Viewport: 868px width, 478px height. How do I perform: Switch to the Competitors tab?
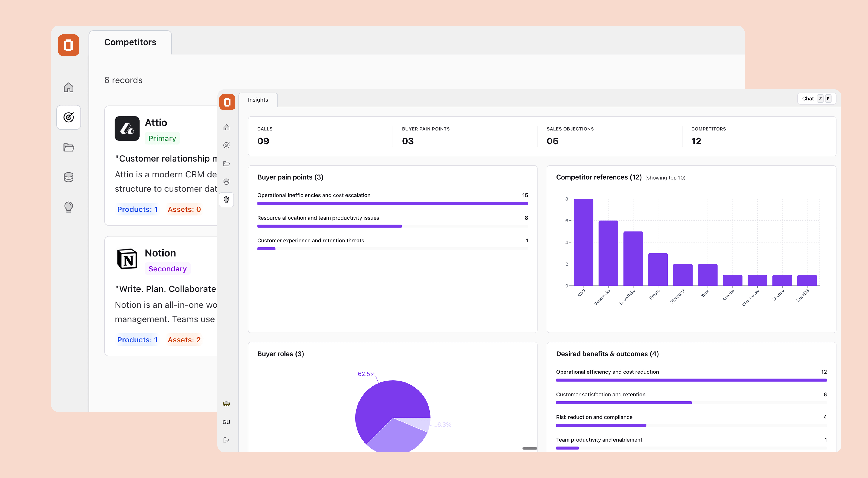[130, 42]
